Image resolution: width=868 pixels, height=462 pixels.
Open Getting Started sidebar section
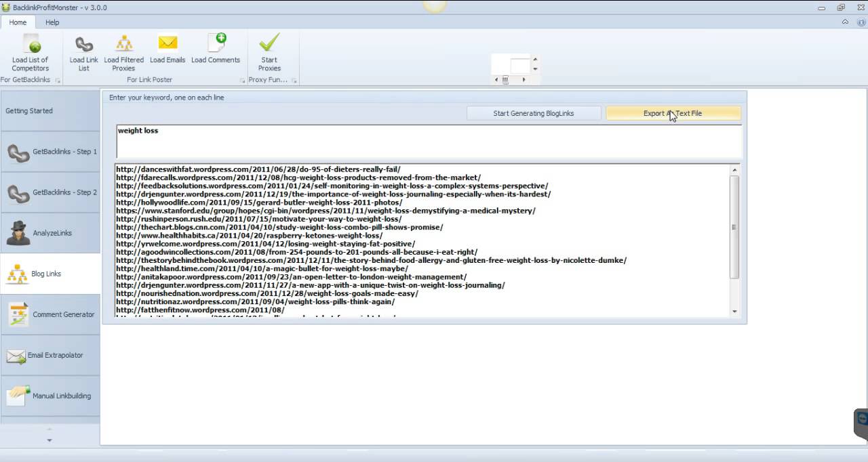50,110
